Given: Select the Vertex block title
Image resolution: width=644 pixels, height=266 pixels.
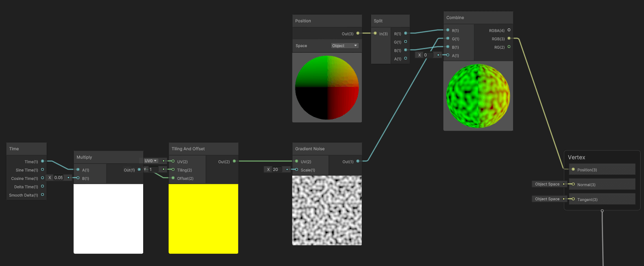Looking at the screenshot, I should [x=577, y=157].
